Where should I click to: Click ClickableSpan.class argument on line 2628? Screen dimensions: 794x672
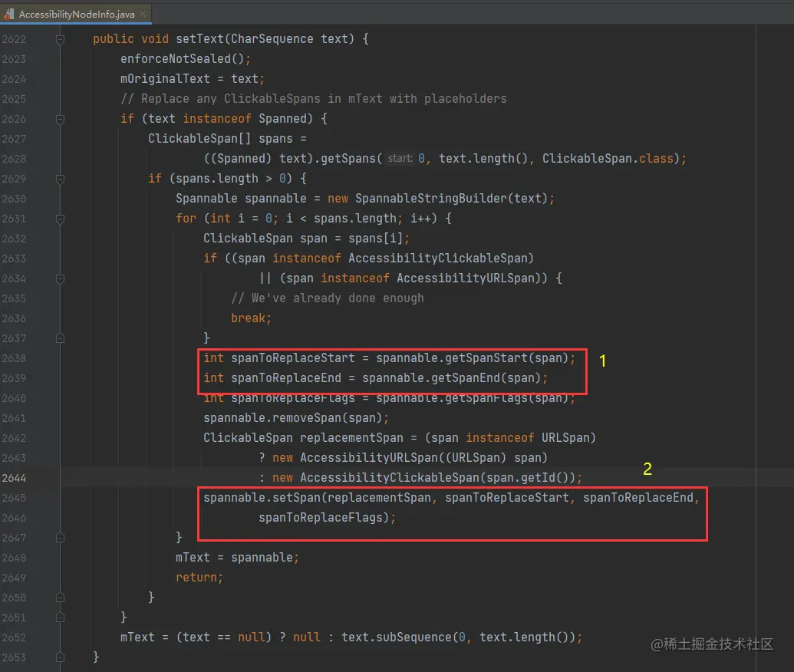(608, 159)
